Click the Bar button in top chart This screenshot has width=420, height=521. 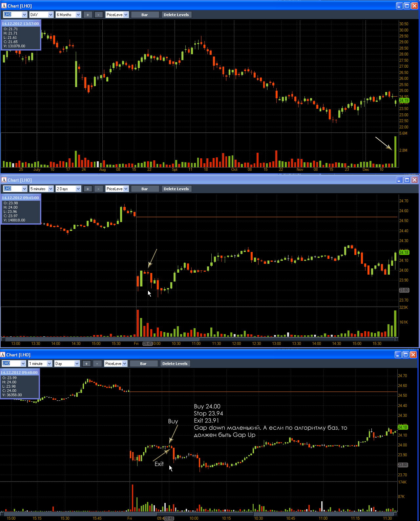(x=145, y=15)
